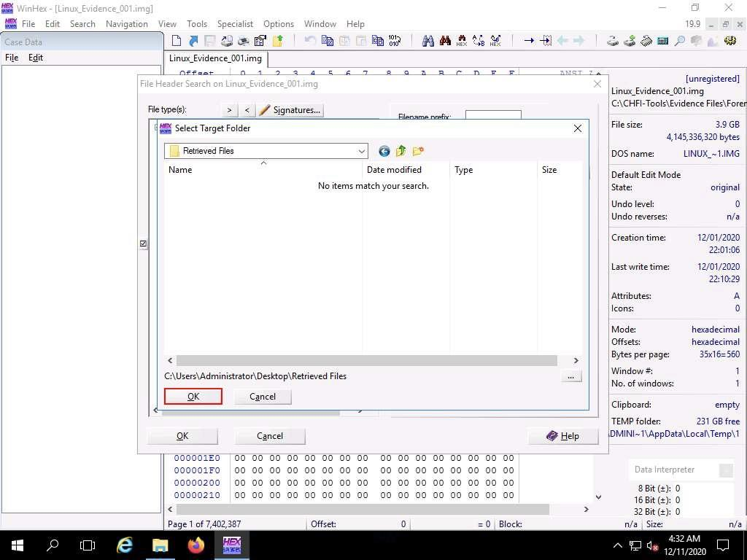Open the Calculator toolbar icon
This screenshot has width=747, height=560.
(662, 41)
